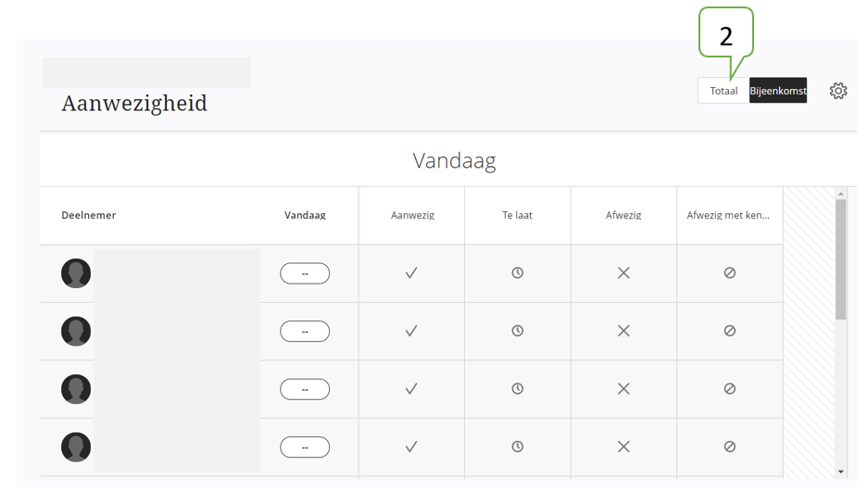This screenshot has width=868, height=491.
Task: Mark first participant as excused absence
Action: [730, 273]
